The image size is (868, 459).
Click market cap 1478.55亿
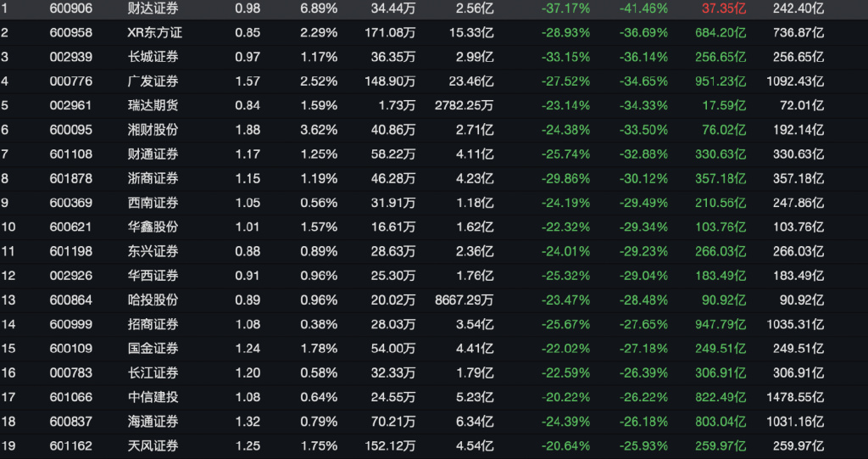795,397
